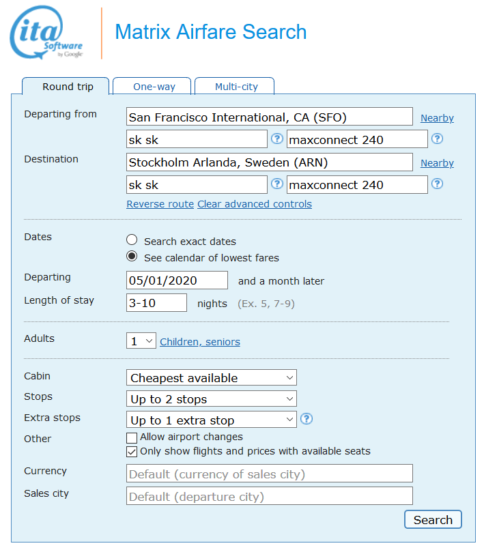484x550 pixels.
Task: Open help icon beside destination maxconnect field
Action: click(x=437, y=184)
